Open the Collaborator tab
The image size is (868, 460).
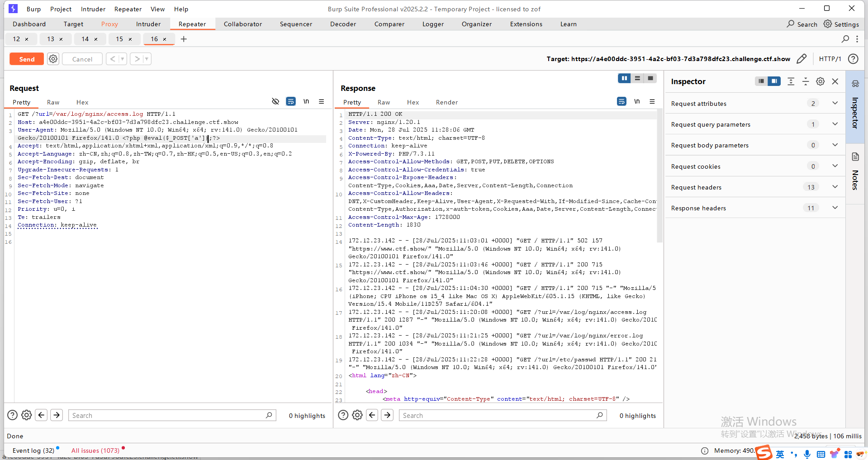243,24
